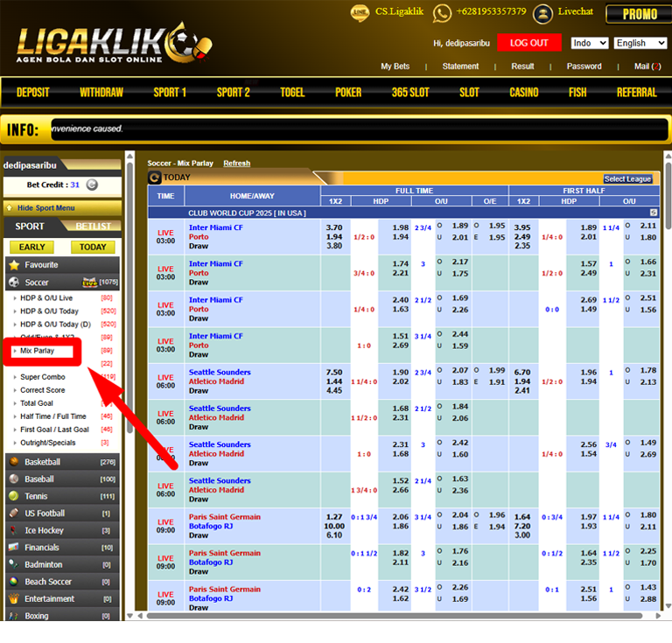
Task: Open the TOGEL menu
Action: click(292, 93)
